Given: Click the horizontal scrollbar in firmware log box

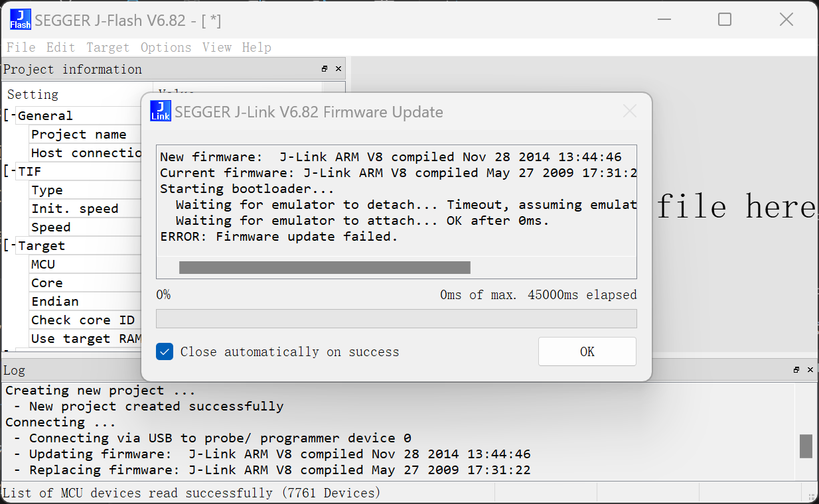Looking at the screenshot, I should coord(325,267).
